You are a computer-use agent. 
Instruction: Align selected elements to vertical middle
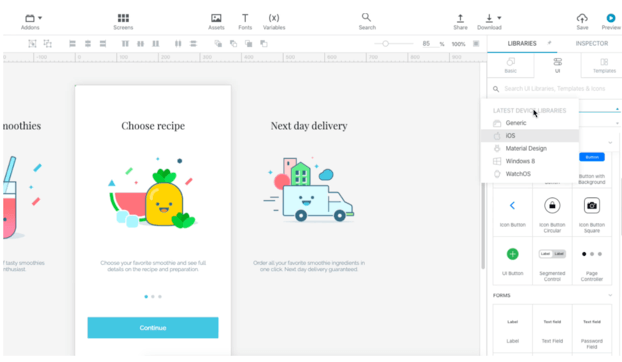coord(140,44)
